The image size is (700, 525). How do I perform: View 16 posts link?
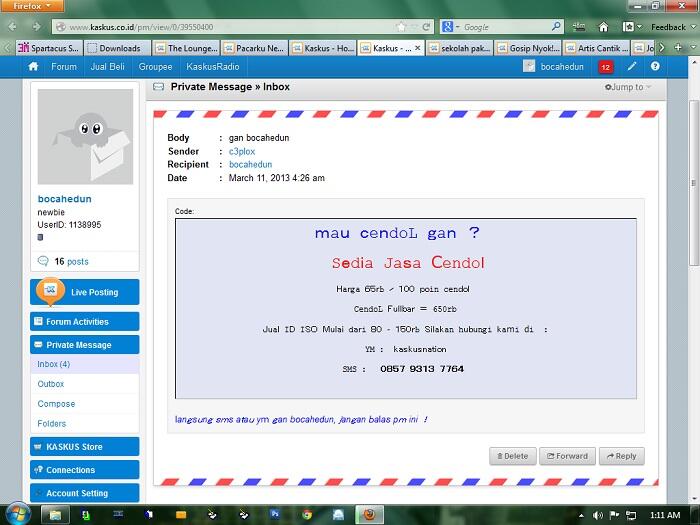tap(71, 262)
